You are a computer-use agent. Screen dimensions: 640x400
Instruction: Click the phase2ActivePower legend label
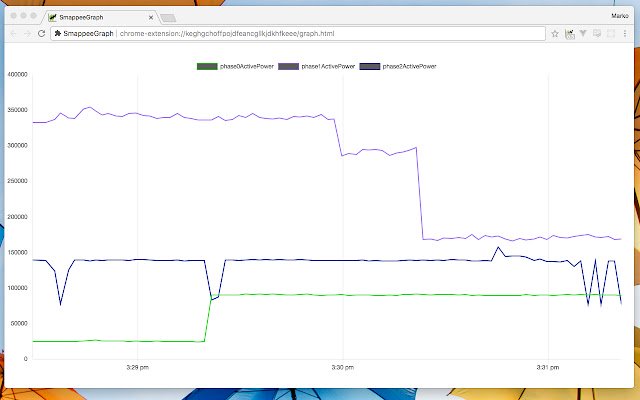409,67
